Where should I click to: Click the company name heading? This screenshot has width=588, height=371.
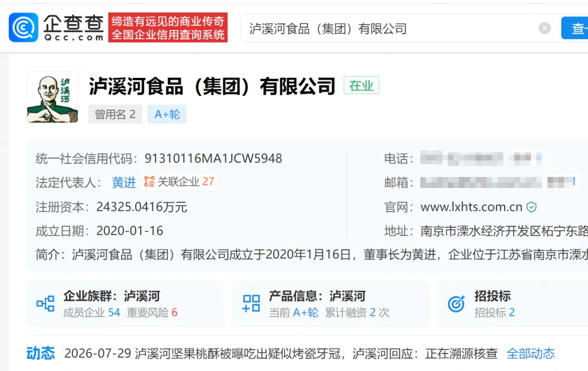[212, 86]
